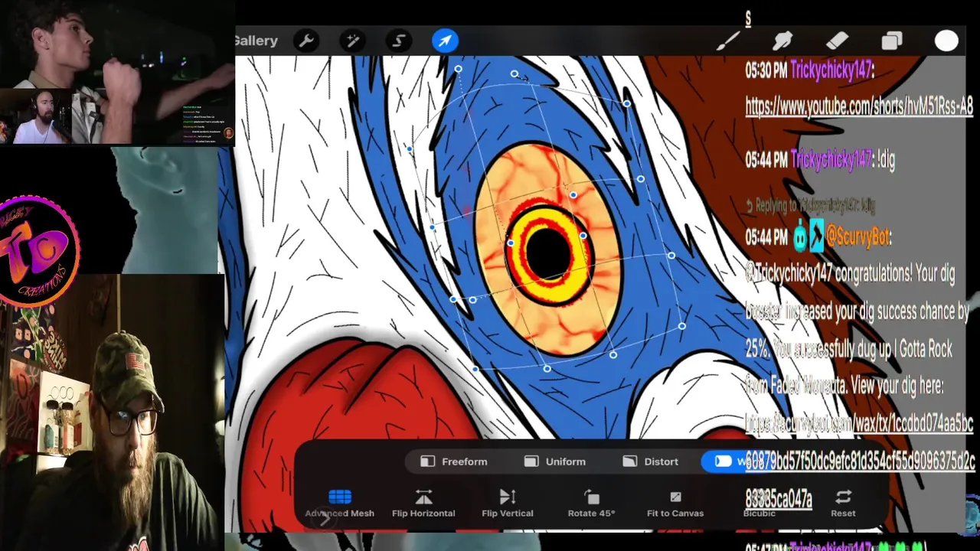Select the Paint brush tool
The image size is (980, 551).
(x=727, y=41)
